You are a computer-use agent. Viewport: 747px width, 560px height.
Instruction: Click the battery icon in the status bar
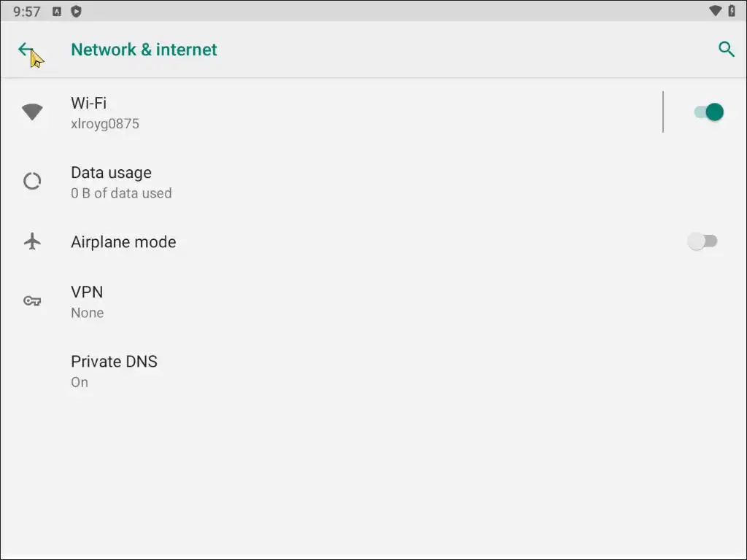click(732, 11)
